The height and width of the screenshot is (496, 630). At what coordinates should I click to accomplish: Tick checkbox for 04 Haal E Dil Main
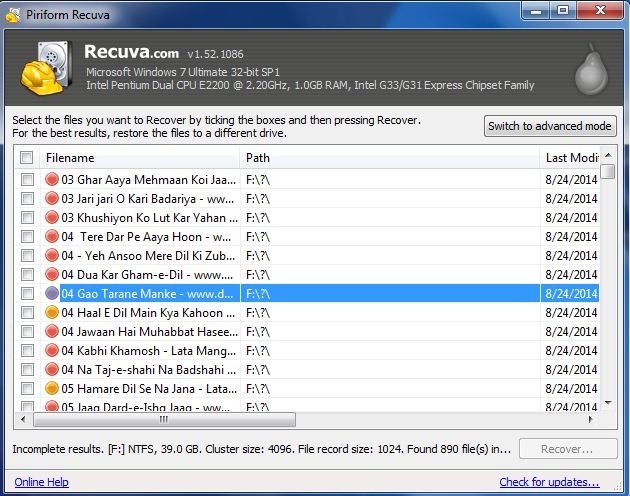(x=27, y=312)
